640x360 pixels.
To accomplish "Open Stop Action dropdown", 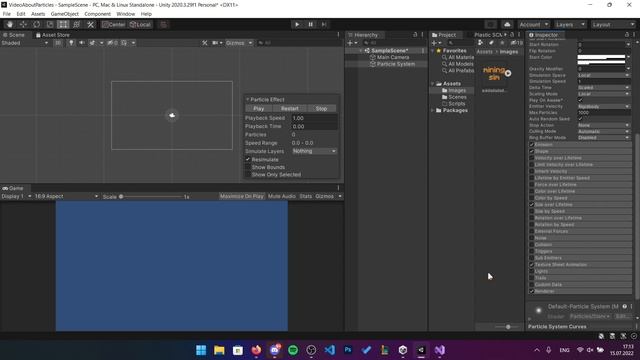I will 604,125.
